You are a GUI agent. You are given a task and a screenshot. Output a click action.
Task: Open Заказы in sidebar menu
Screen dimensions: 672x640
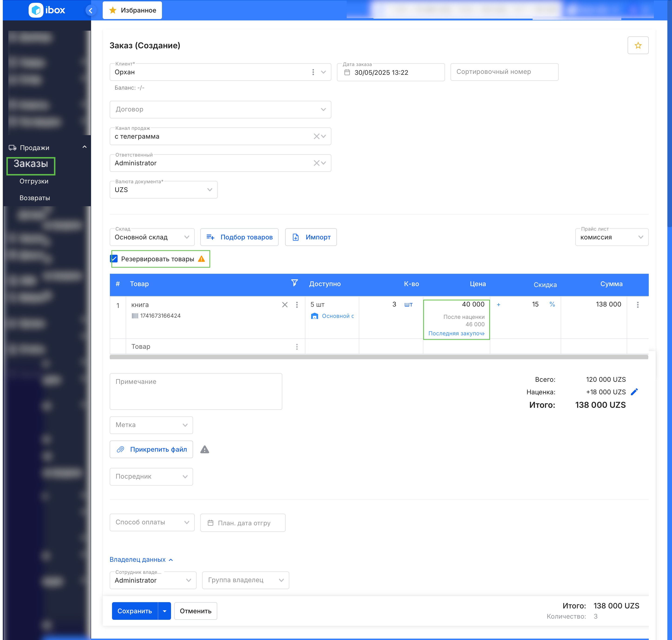(x=31, y=164)
